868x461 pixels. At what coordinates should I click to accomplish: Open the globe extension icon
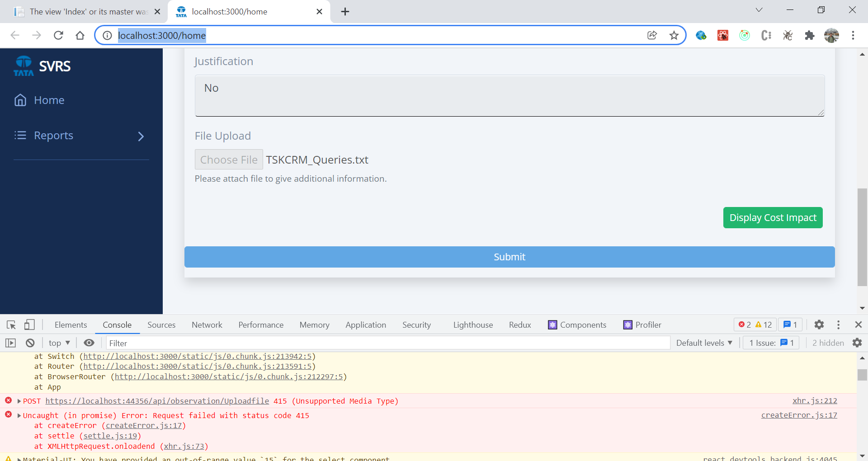(701, 35)
